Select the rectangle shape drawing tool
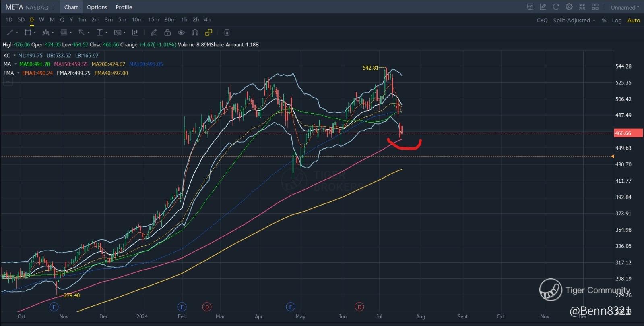Screen dimensions: 644x326 pos(28,33)
